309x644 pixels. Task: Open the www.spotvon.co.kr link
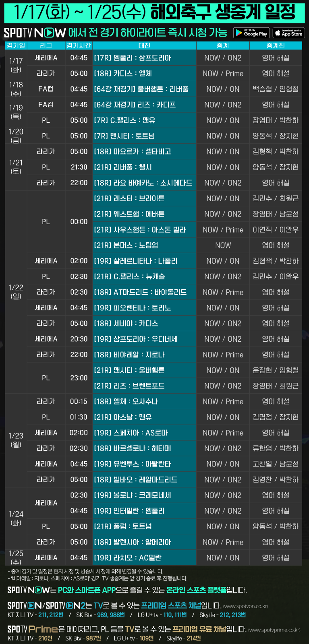pos(245,606)
